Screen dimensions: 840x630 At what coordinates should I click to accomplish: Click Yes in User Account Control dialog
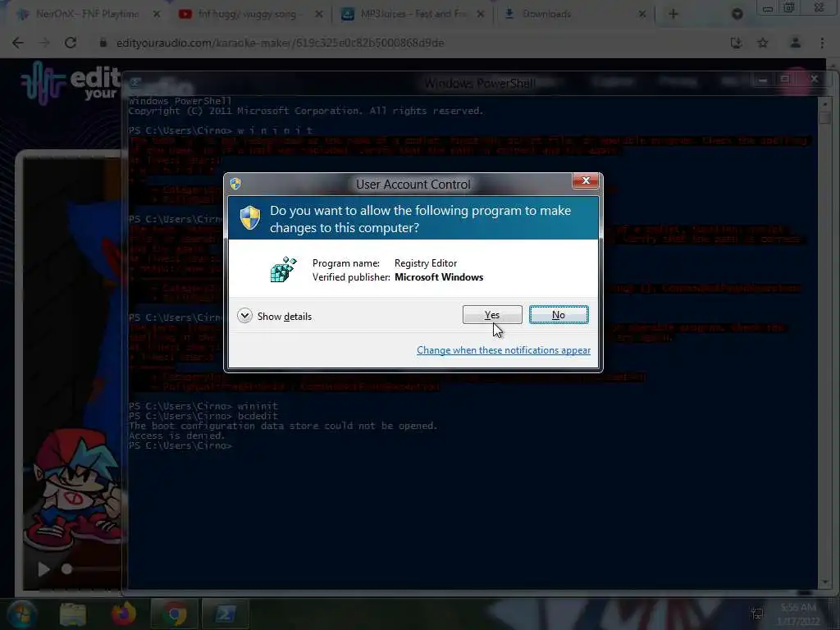492,315
